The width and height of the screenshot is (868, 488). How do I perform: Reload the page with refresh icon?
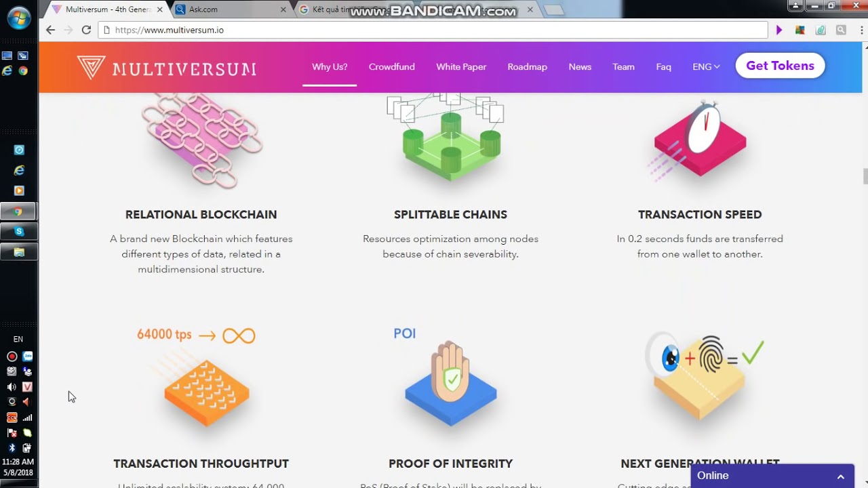86,30
